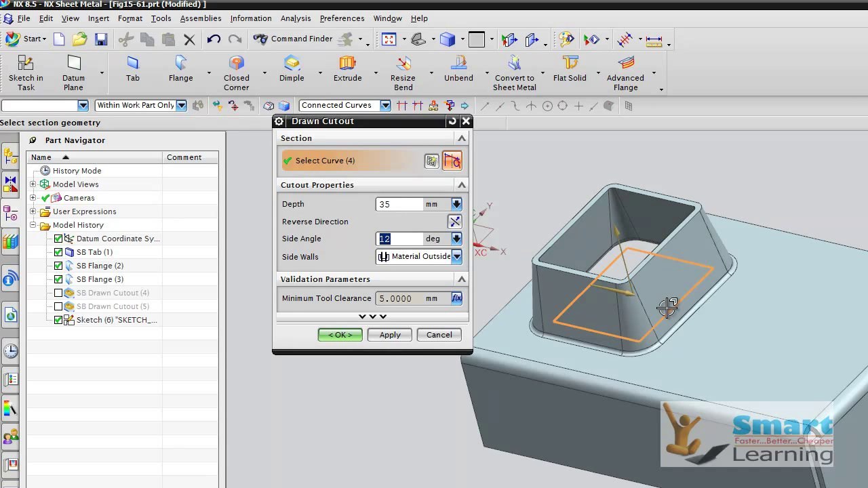Click the Flat Solid tool
Viewport: 868px width, 488px height.
coord(570,65)
